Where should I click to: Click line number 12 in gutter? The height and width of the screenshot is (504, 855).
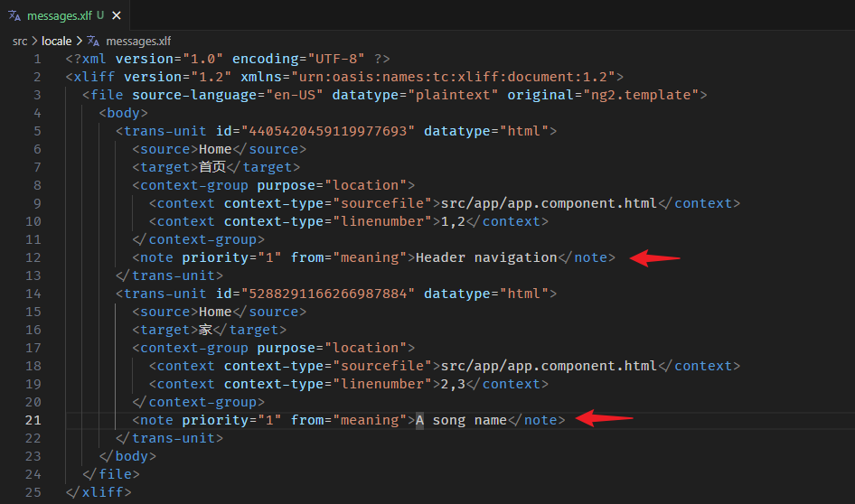(x=33, y=257)
